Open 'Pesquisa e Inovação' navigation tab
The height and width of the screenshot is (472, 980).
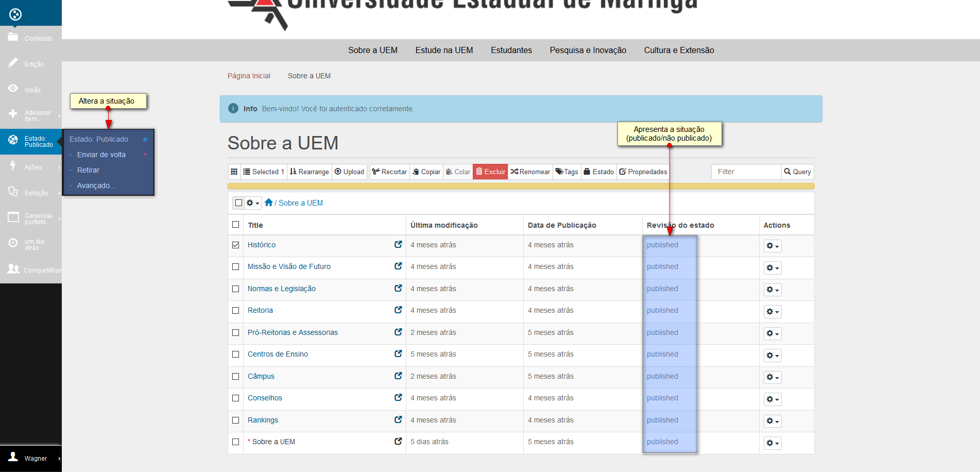coord(588,50)
